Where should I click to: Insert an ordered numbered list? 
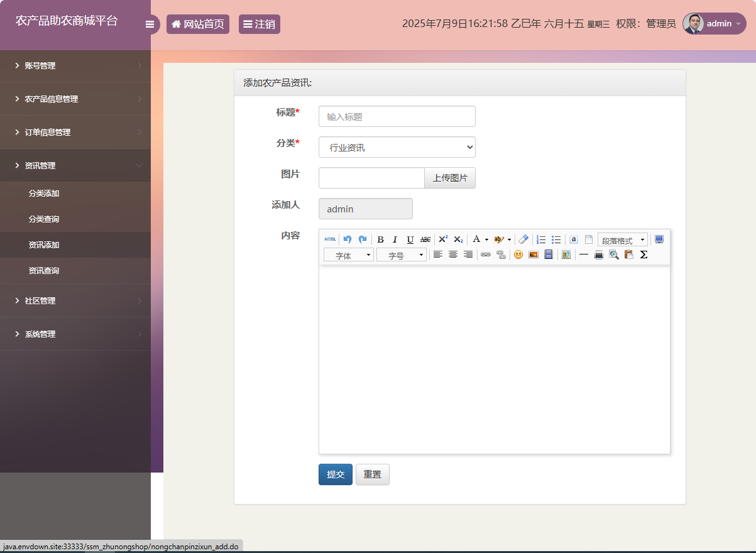click(x=541, y=239)
